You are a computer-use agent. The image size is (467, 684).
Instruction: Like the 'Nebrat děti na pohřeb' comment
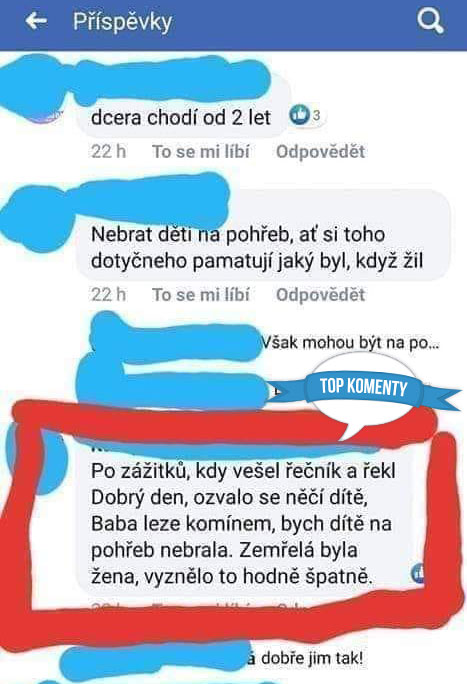[201, 295]
